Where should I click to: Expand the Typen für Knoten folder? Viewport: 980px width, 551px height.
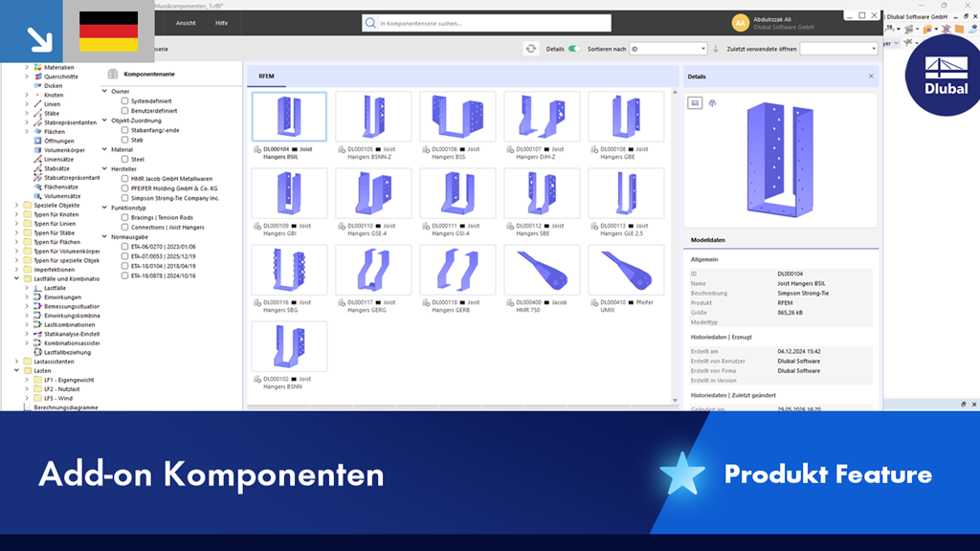(x=17, y=214)
